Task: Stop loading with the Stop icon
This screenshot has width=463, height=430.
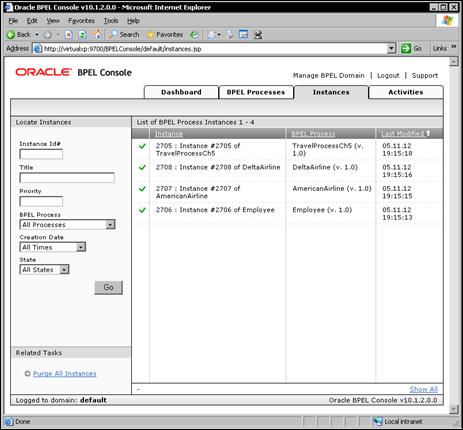Action: pyautogui.click(x=69, y=35)
